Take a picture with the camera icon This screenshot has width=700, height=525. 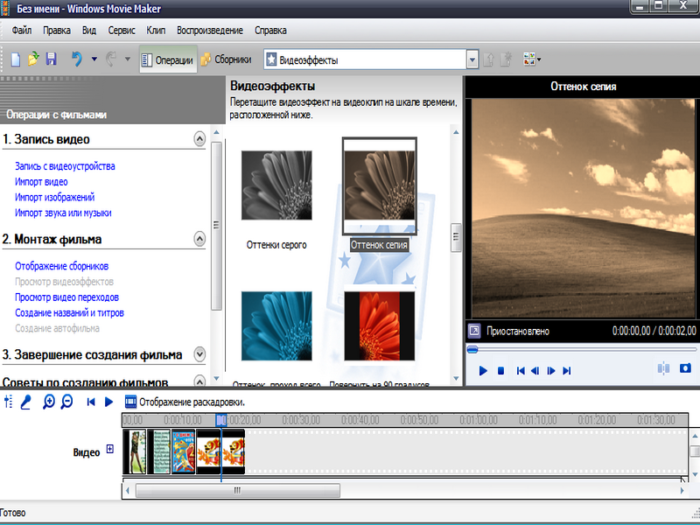(685, 368)
